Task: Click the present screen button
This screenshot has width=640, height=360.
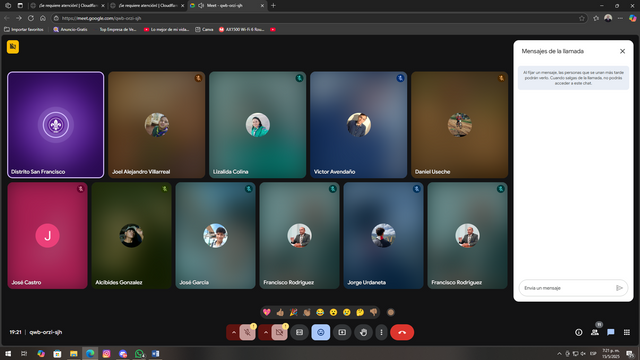Action: tap(342, 332)
